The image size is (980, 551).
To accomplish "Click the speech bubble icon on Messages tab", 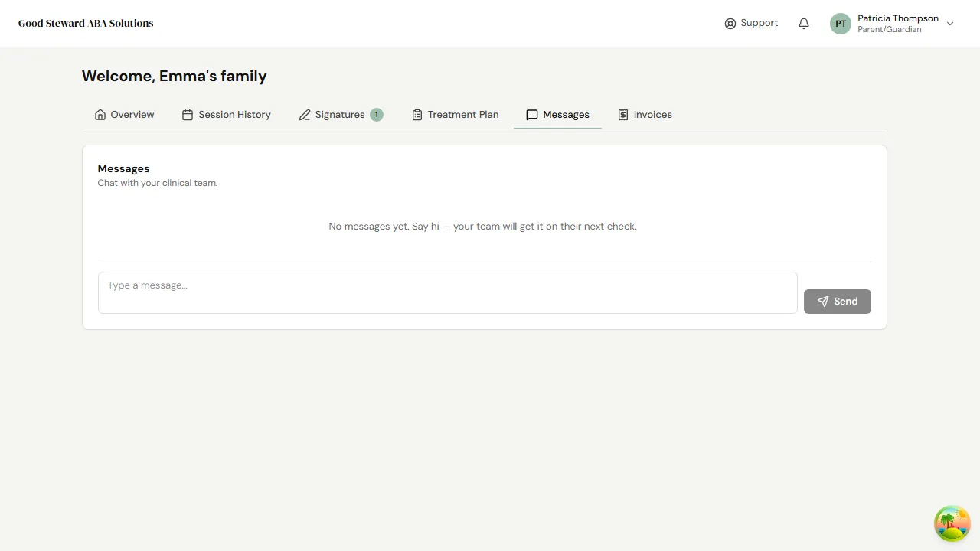I will pos(532,114).
